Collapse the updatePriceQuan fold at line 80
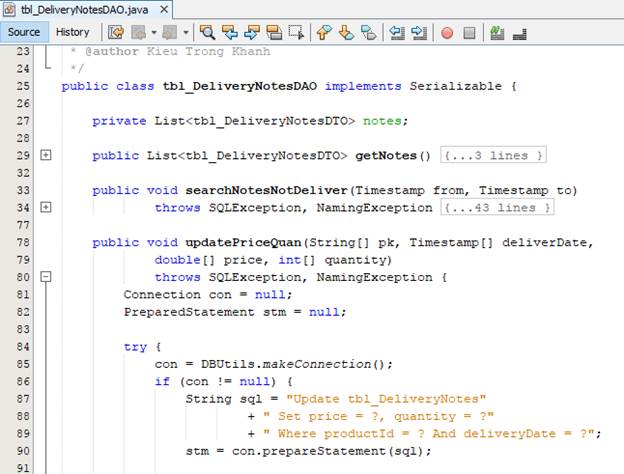Viewport: 624px width, 474px height. coord(46,277)
